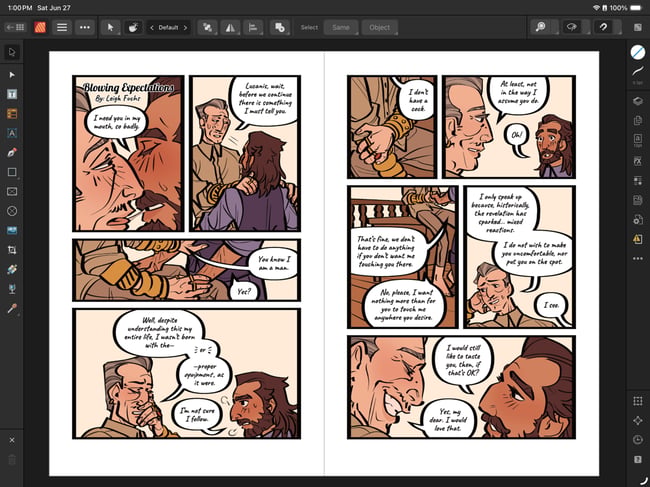Toggle the preflight/baseline icon next to Default
The height and width of the screenshot is (487, 650).
(x=133, y=27)
